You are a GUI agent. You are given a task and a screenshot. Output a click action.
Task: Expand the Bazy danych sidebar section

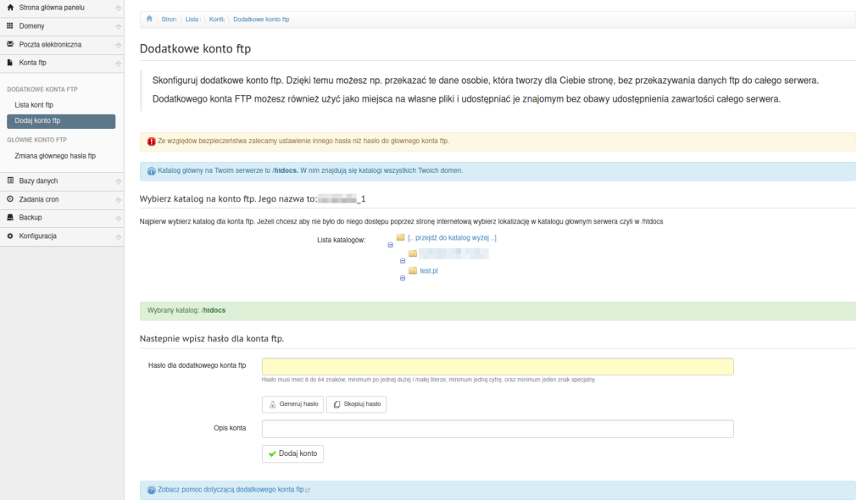[x=117, y=181]
